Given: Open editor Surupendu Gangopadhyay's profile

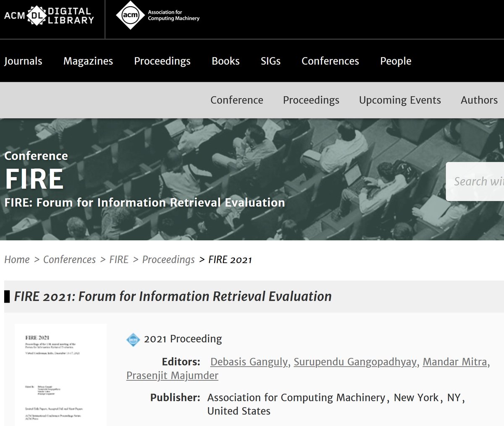Looking at the screenshot, I should pyautogui.click(x=355, y=362).
